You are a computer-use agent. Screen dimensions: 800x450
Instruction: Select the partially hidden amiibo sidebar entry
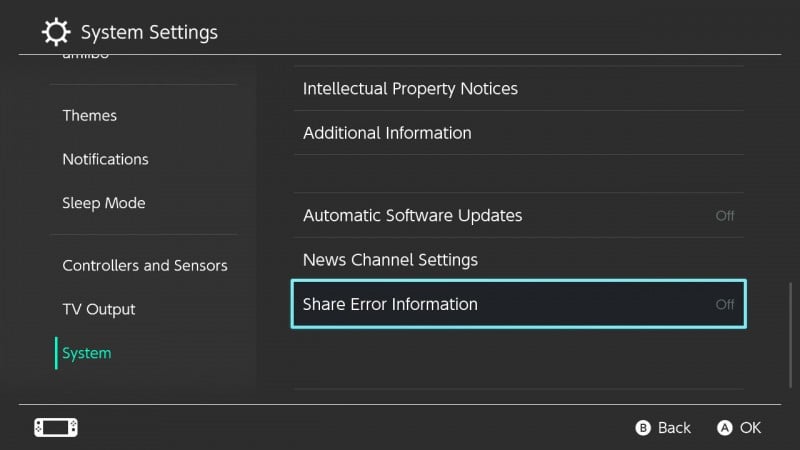(86, 55)
